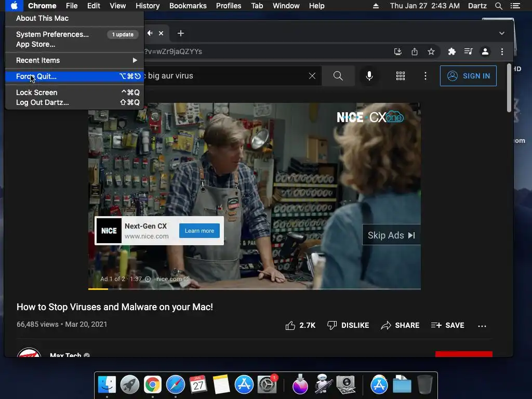This screenshot has width=532, height=399.
Task: Open the View menu
Action: click(118, 6)
